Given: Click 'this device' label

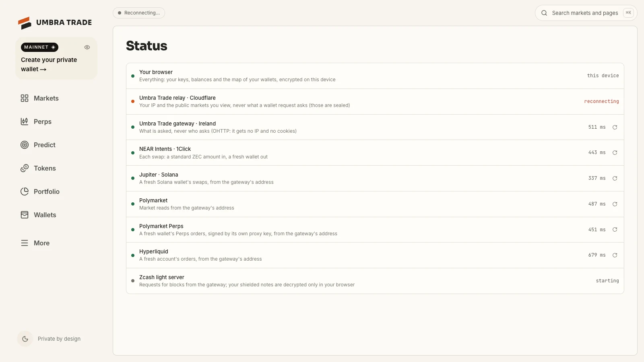Looking at the screenshot, I should click(603, 76).
